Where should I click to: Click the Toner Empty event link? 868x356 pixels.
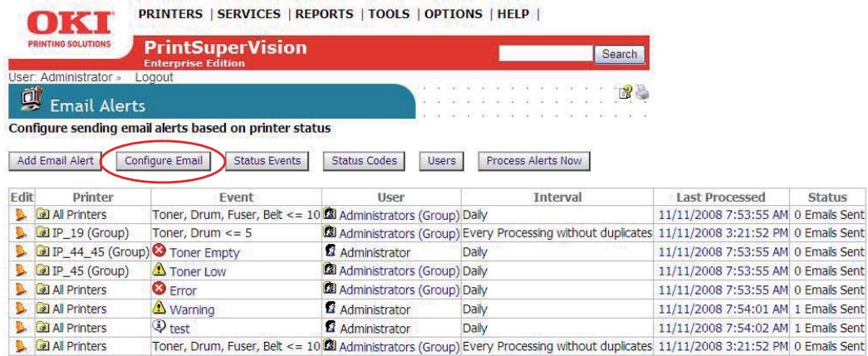(x=204, y=252)
